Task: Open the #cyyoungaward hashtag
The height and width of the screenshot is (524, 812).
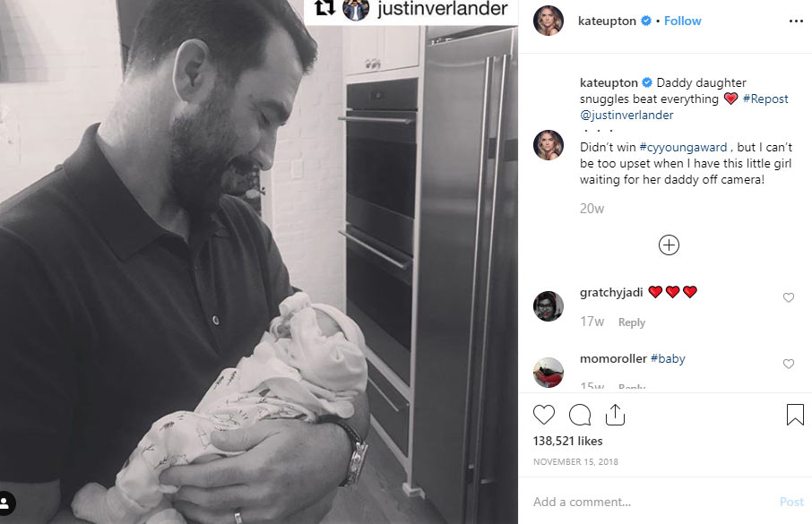Action: click(x=683, y=147)
